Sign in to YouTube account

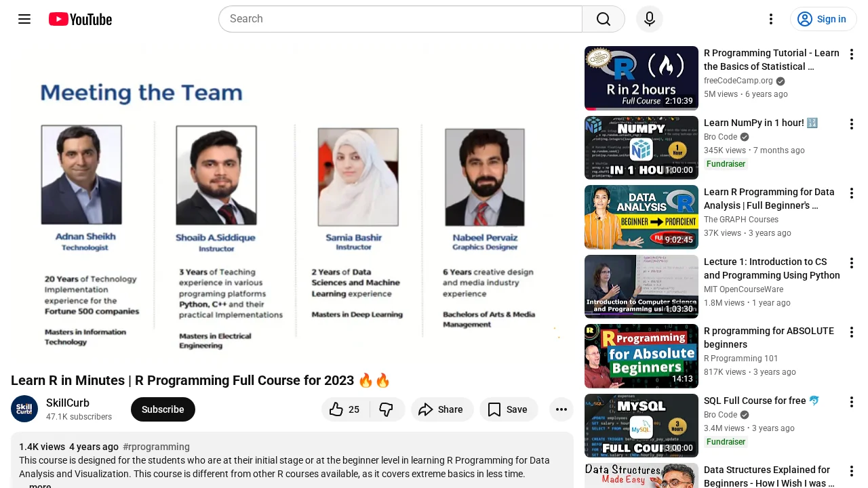click(x=823, y=19)
